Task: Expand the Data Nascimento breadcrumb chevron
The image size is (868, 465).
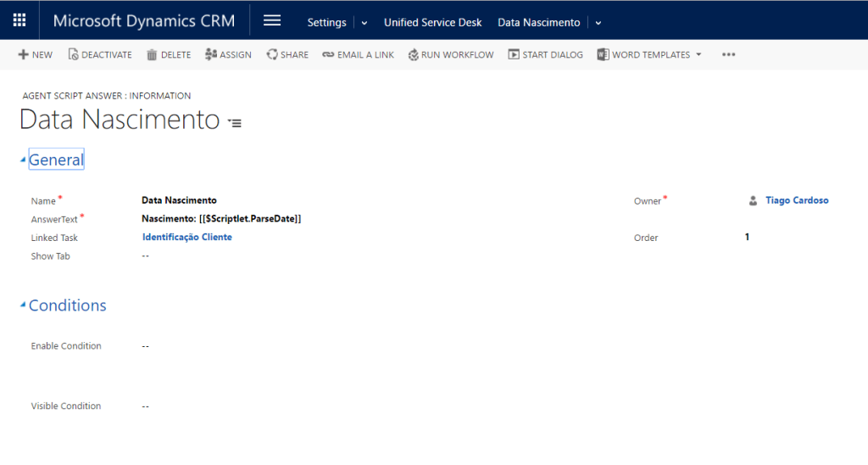Action: [x=598, y=23]
